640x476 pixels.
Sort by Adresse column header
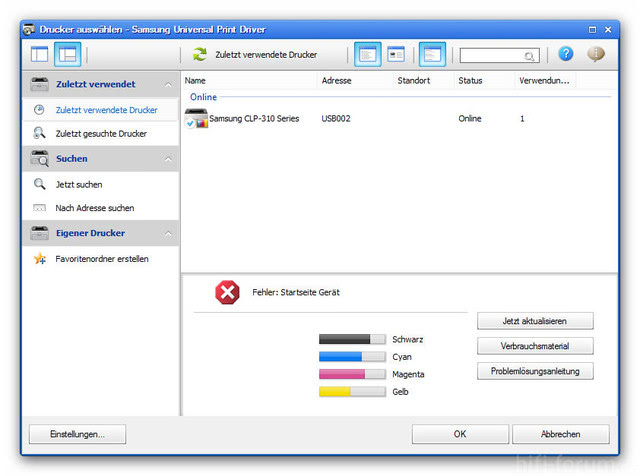pyautogui.click(x=336, y=80)
